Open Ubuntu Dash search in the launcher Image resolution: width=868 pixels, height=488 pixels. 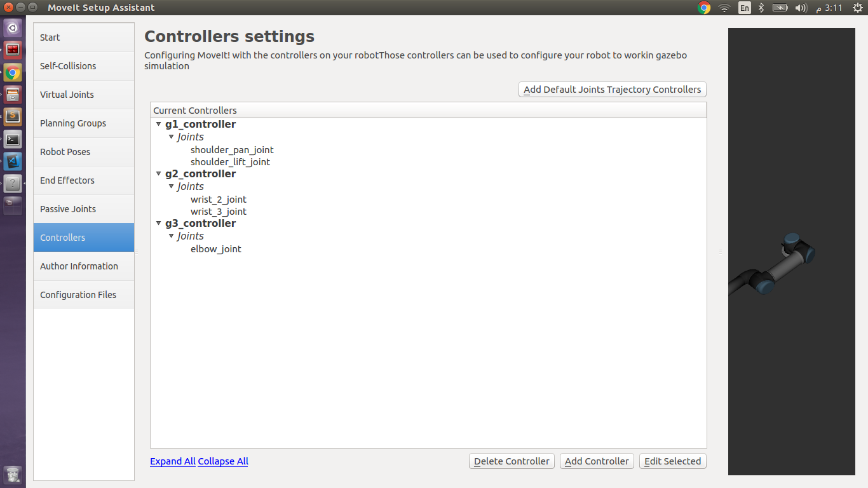tap(13, 27)
